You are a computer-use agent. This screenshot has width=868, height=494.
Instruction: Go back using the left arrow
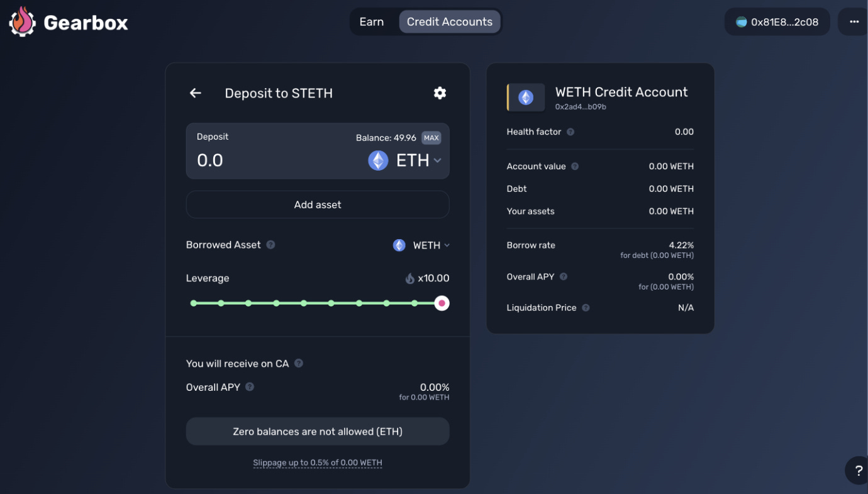click(196, 93)
